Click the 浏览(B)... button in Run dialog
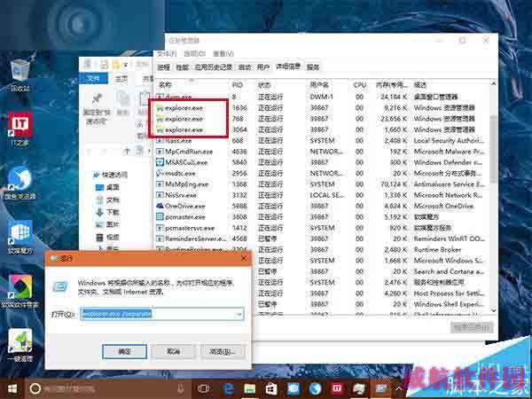Viewport: 532px width, 399px height. tap(223, 351)
